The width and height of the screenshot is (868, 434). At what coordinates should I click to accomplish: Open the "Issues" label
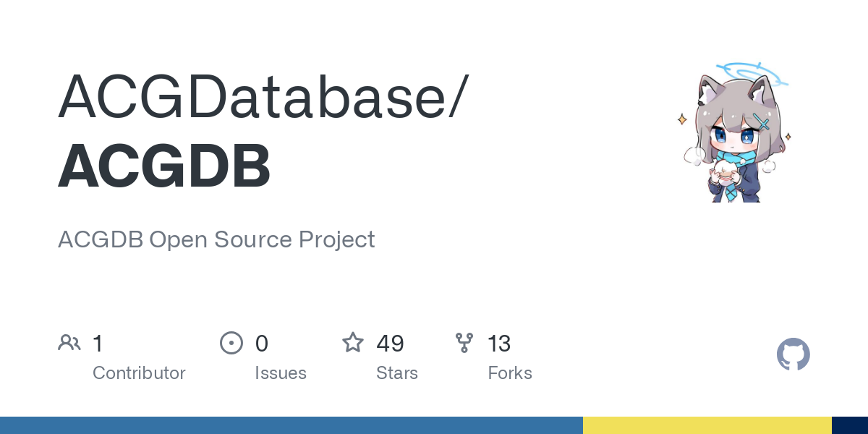coord(281,373)
